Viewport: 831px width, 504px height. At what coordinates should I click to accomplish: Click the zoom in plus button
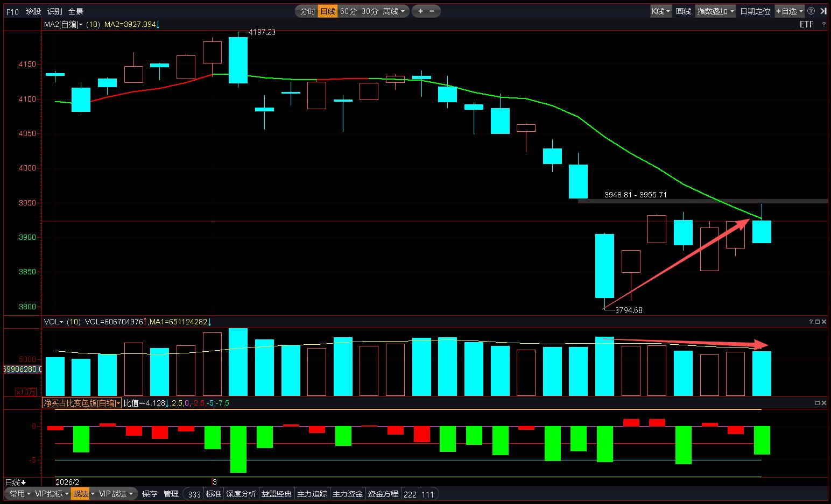coord(420,11)
